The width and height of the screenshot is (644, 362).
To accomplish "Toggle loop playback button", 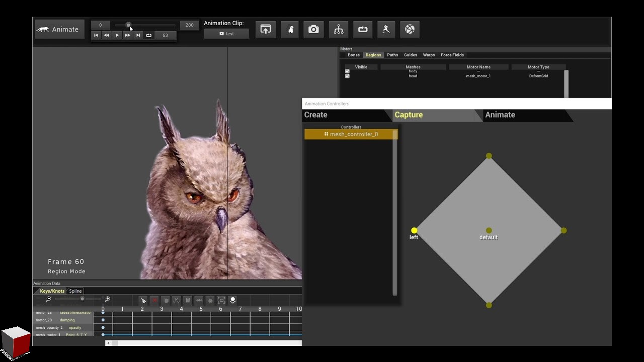I will point(149,35).
